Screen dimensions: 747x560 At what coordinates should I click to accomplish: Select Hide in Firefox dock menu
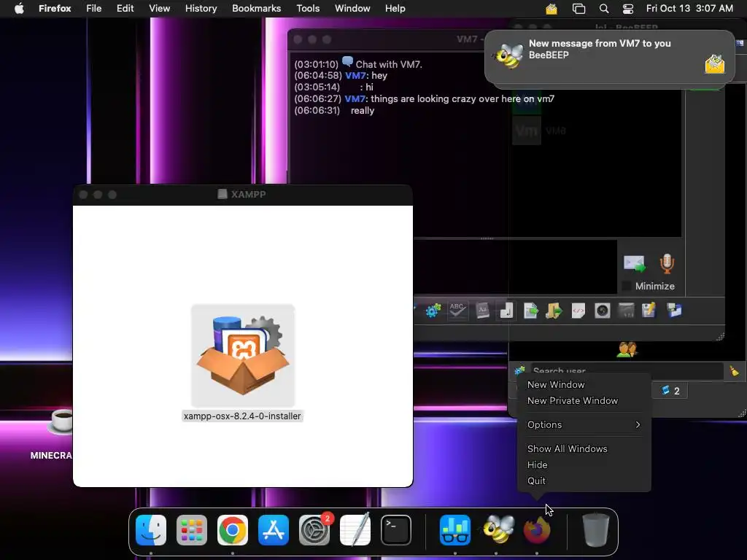537,464
